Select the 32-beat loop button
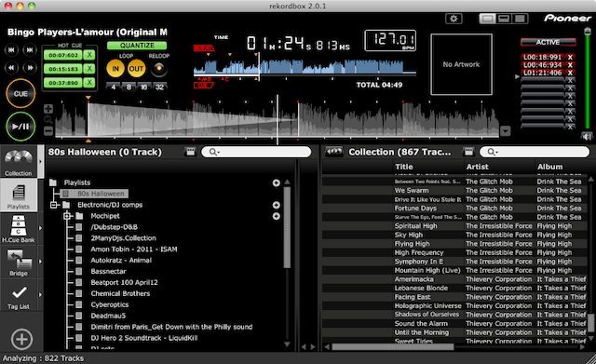This screenshot has width=596, height=364. tap(159, 87)
